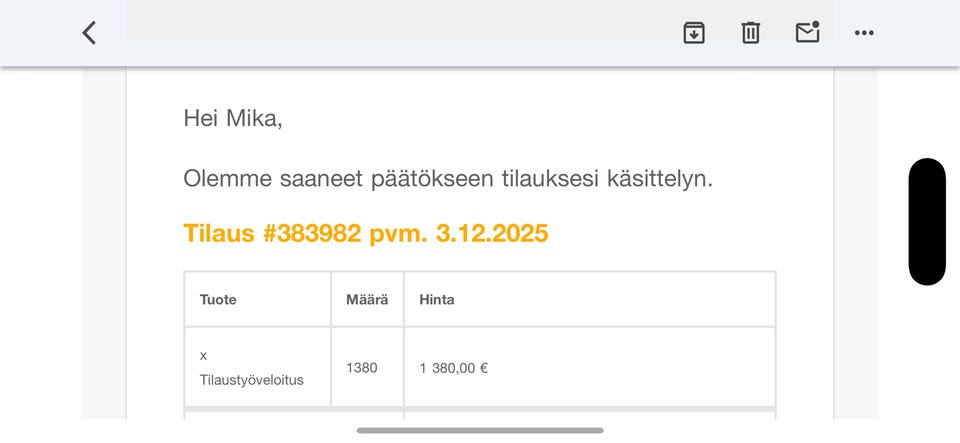Select the "Hei Mika," greeting line
960x443 pixels.
(x=233, y=118)
